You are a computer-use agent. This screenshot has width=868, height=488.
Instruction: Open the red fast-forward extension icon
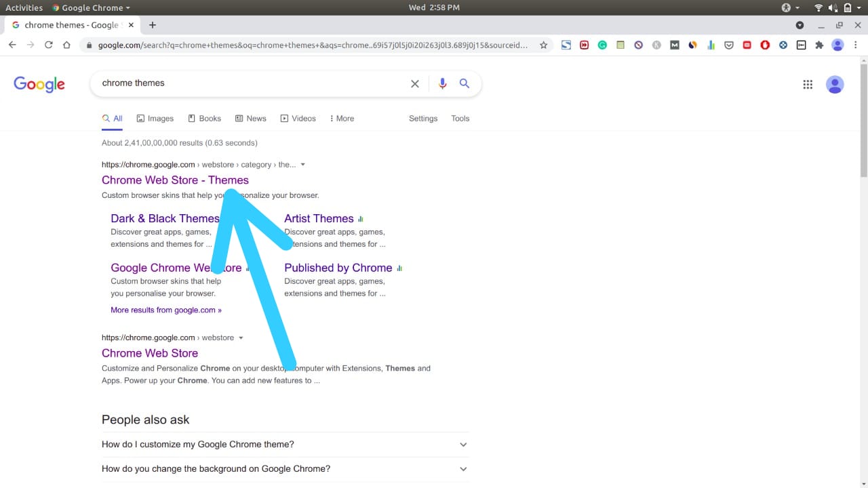tap(585, 45)
